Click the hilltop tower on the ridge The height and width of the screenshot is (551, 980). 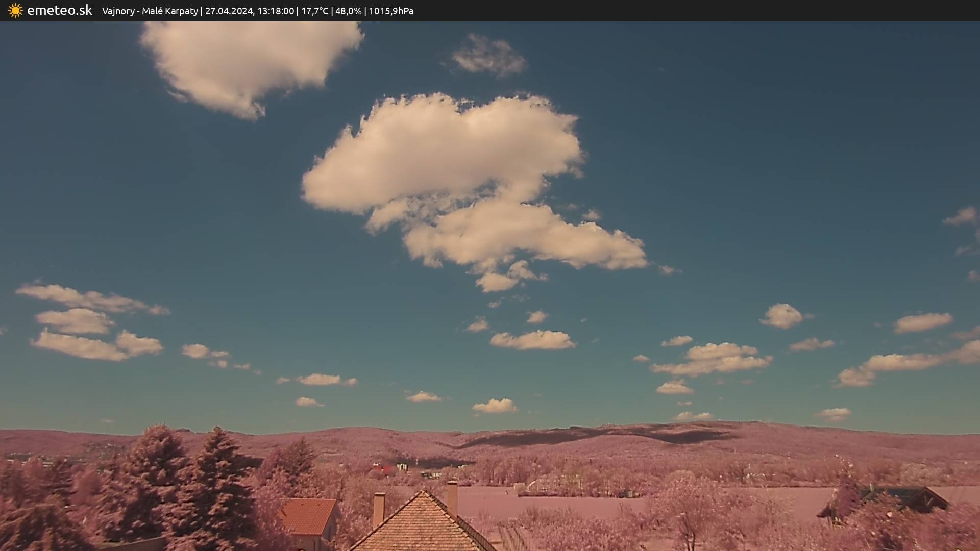[606, 423]
